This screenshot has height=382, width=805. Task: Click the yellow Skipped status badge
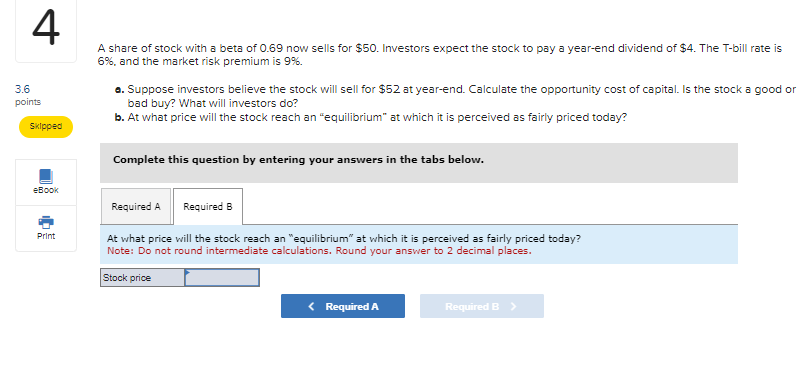(x=46, y=127)
